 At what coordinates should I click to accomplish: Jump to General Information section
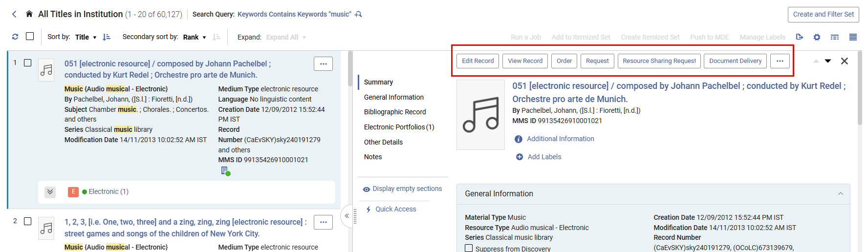point(393,97)
